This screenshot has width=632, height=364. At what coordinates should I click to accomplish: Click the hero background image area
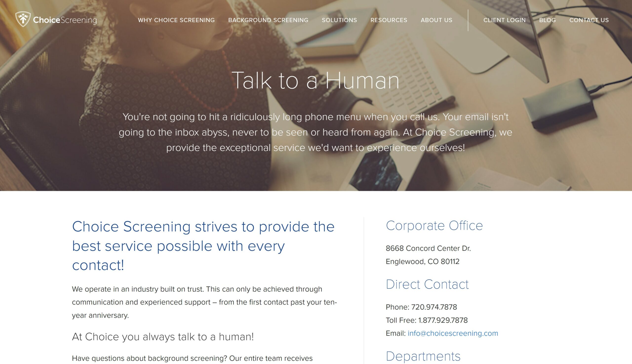316,95
